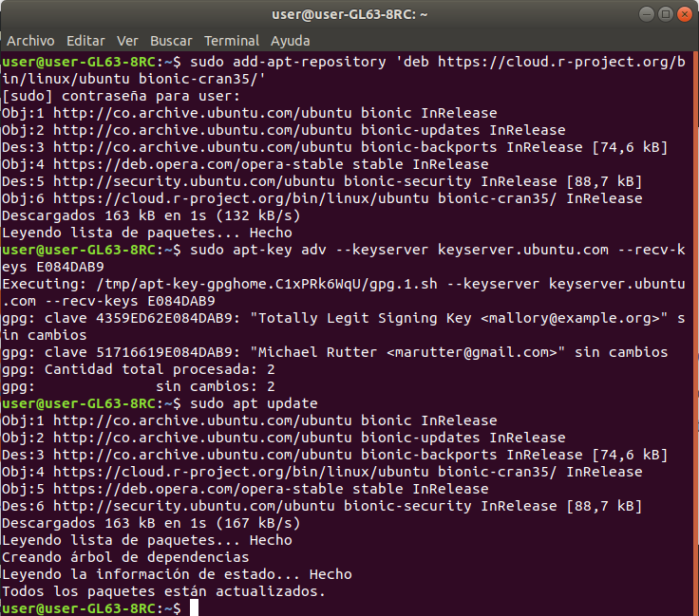Screen dimensions: 699x616
Task: Close the terminal window
Action: [x=685, y=14]
